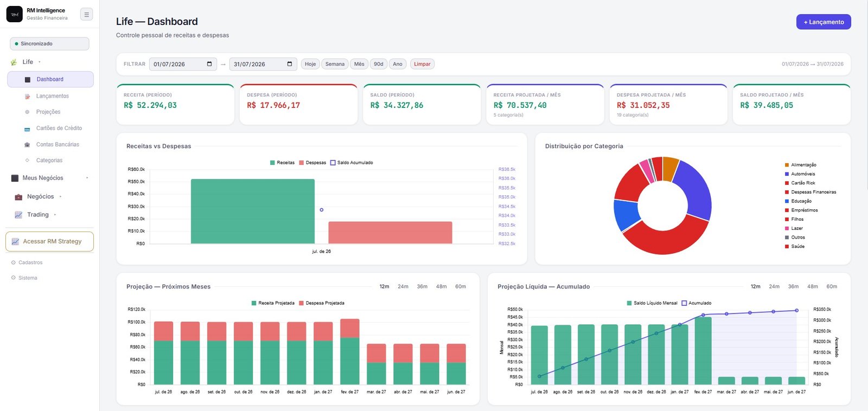
Task: Click the Negócios briefcase icon
Action: 18,197
